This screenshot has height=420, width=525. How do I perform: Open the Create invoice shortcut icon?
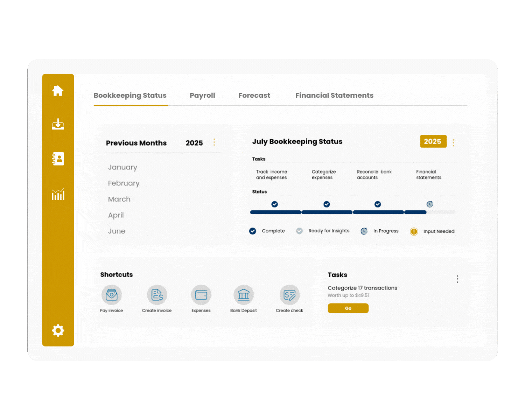point(156,295)
